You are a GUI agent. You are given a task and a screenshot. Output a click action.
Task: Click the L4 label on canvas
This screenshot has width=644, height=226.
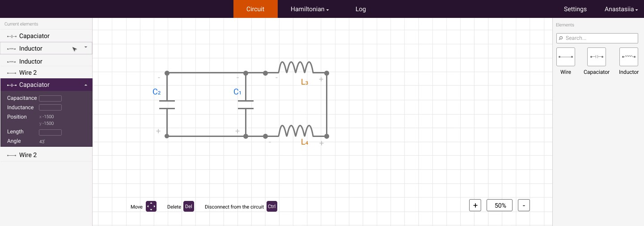click(x=305, y=142)
